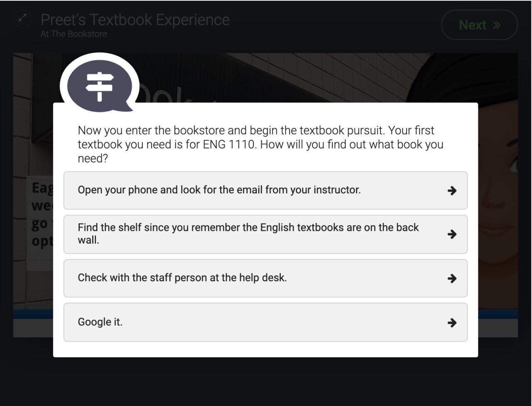Click the arrow beside "Google it."
Image resolution: width=532 pixels, height=406 pixels.
452,322
